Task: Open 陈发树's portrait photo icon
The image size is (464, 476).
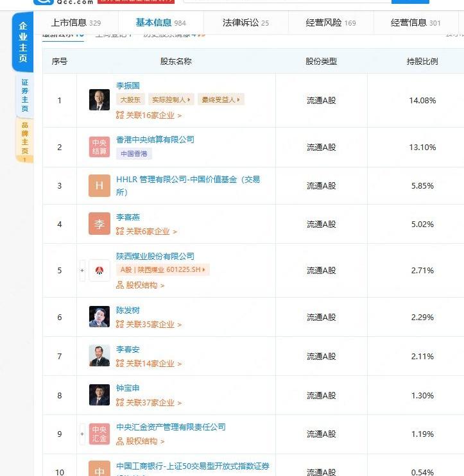Action: click(x=99, y=317)
